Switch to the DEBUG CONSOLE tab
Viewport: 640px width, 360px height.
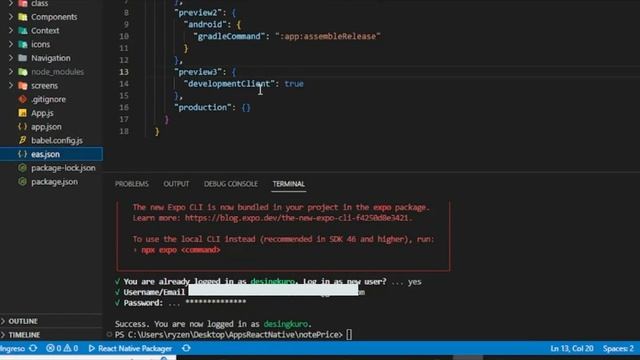(231, 184)
